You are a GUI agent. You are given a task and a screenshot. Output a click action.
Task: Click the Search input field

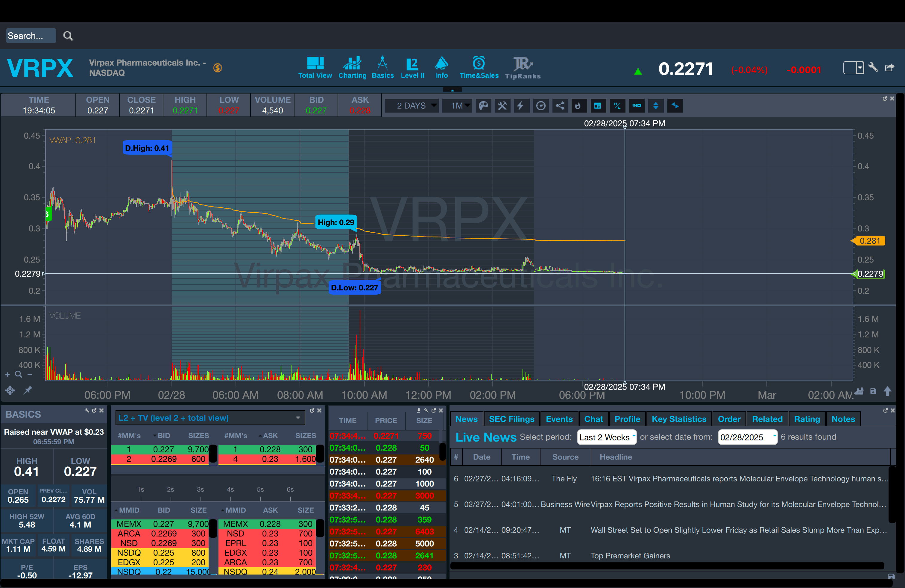31,36
